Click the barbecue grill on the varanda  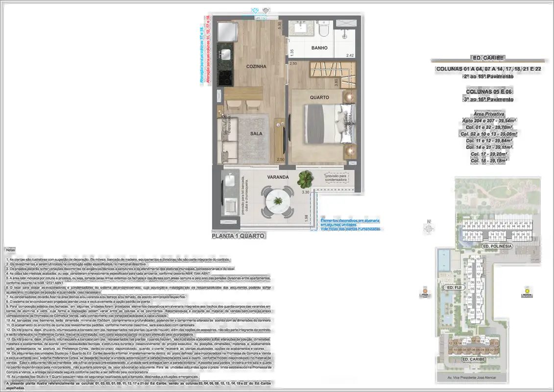(x=231, y=206)
